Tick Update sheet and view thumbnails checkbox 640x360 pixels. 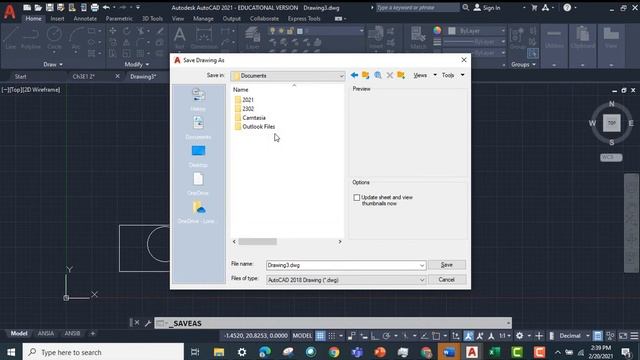(x=357, y=198)
